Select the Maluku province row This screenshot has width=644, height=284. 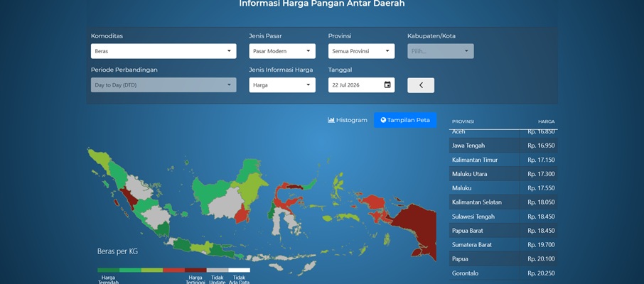503,188
